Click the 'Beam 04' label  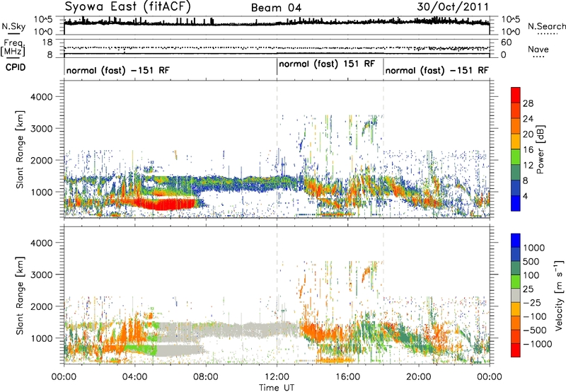[x=276, y=8]
